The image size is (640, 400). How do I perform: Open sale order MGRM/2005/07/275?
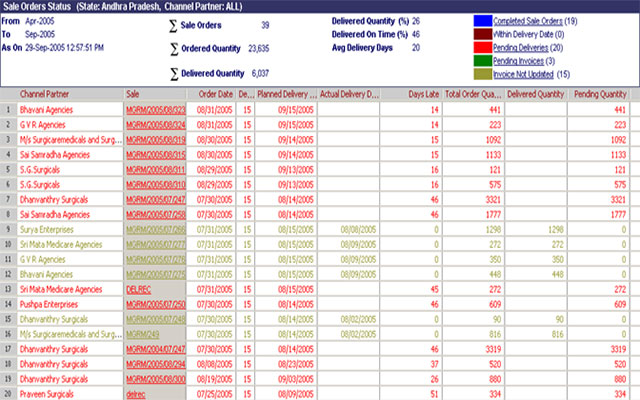coord(156,275)
